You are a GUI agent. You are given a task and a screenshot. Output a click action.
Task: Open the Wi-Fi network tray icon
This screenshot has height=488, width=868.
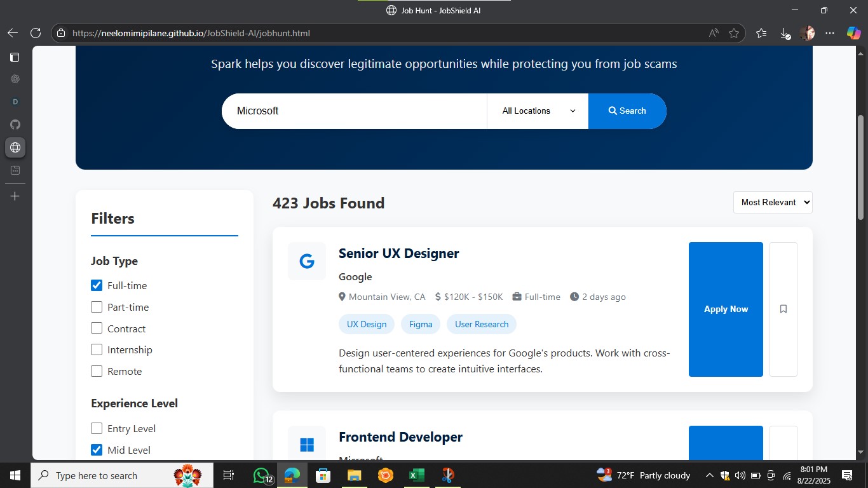tap(787, 475)
